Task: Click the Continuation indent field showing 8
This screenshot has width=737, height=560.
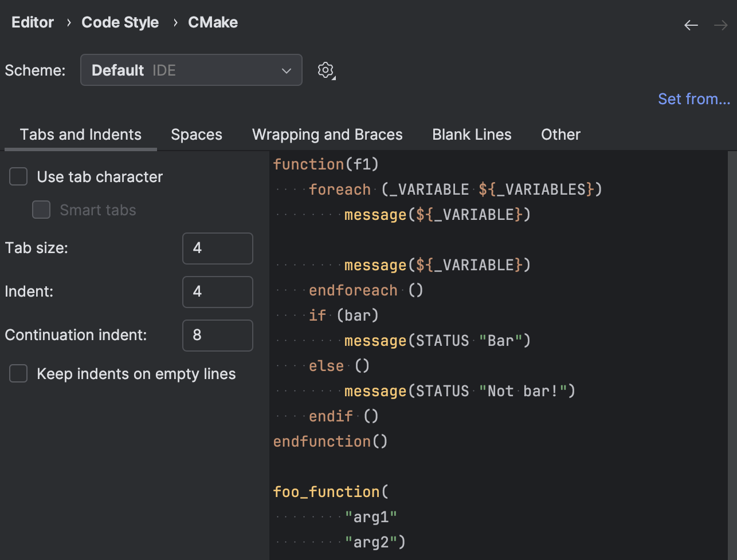Action: (217, 335)
